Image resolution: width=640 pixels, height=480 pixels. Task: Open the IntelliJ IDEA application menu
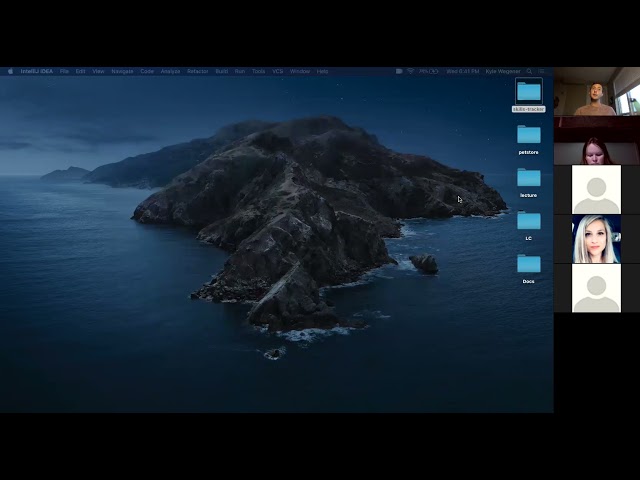tap(37, 71)
